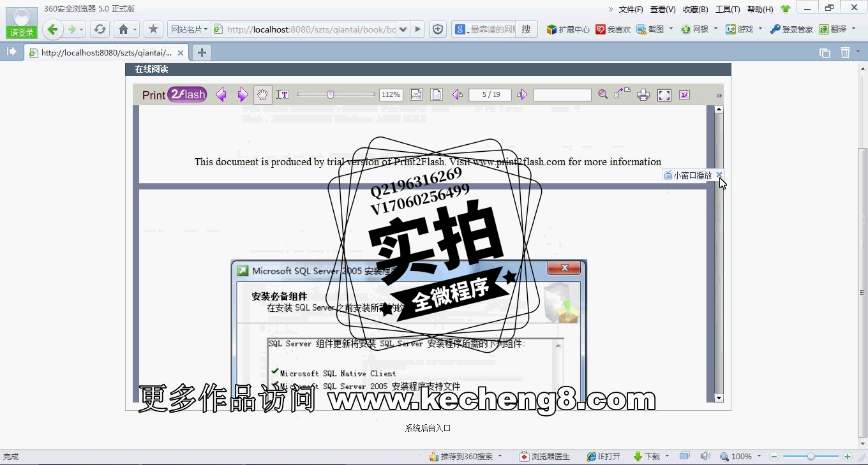Image resolution: width=868 pixels, height=465 pixels.
Task: Click the Print2Flash logo
Action: click(174, 94)
